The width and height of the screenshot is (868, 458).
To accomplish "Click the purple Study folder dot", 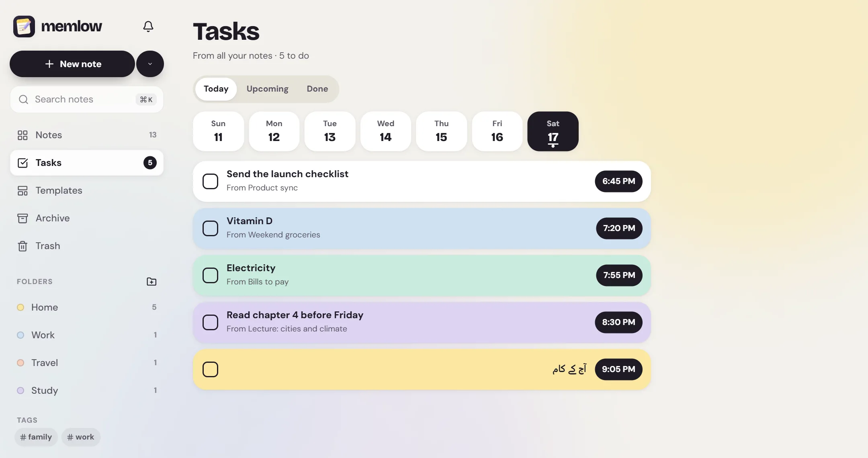I will (x=20, y=391).
